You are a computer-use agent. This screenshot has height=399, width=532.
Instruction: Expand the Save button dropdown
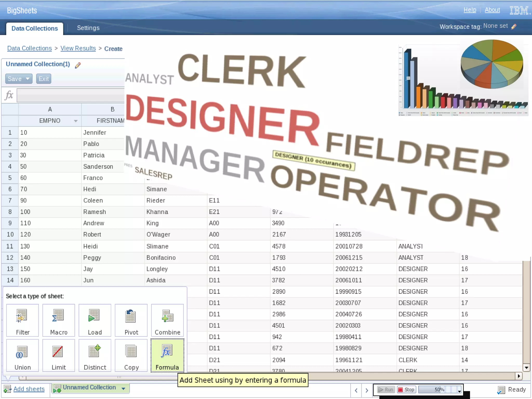pos(28,78)
